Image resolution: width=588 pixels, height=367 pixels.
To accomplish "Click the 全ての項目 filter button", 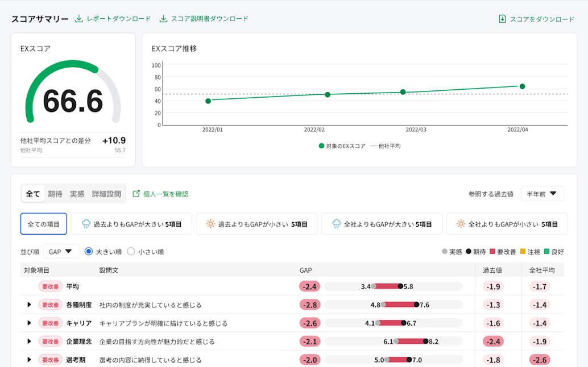I will coord(43,224).
